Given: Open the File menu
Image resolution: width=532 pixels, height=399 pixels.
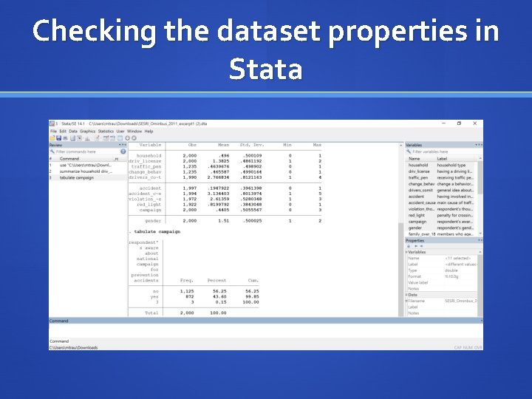Looking at the screenshot, I should pos(54,132).
